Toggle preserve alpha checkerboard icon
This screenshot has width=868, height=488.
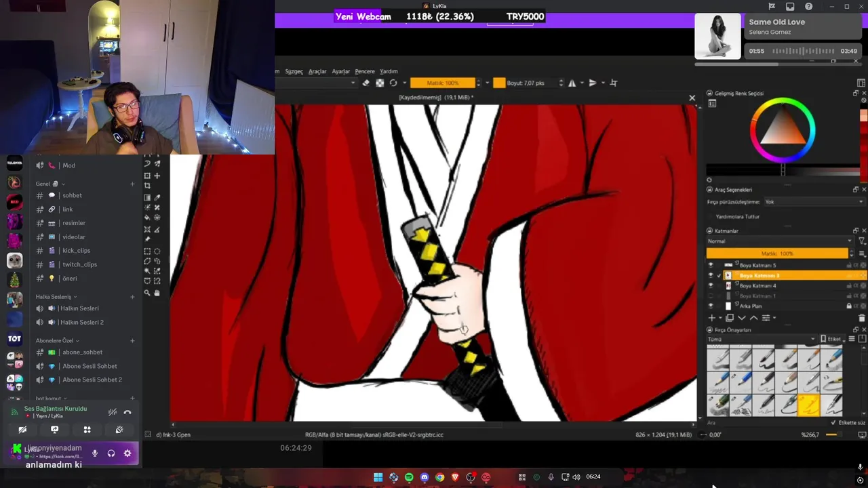[380, 83]
